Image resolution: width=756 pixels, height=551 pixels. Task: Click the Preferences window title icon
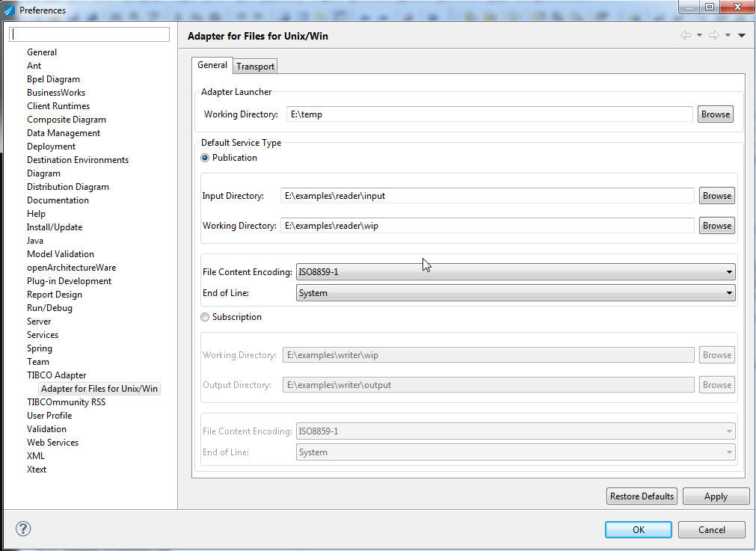(x=10, y=10)
